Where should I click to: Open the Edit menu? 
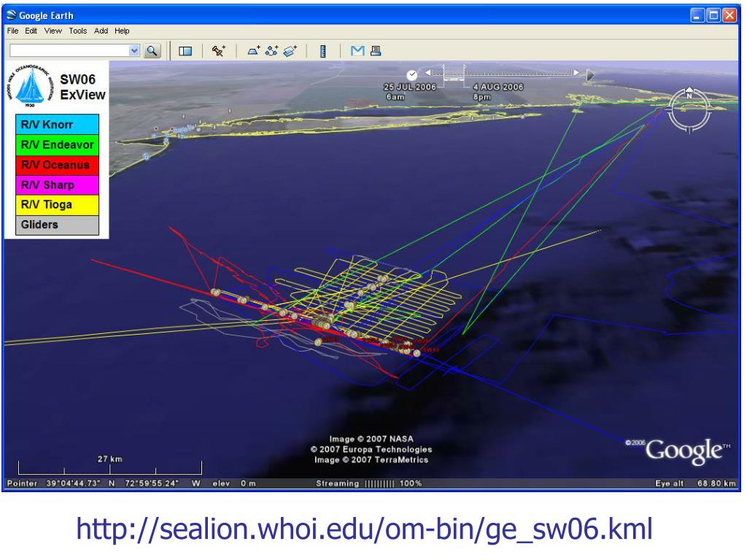point(31,31)
